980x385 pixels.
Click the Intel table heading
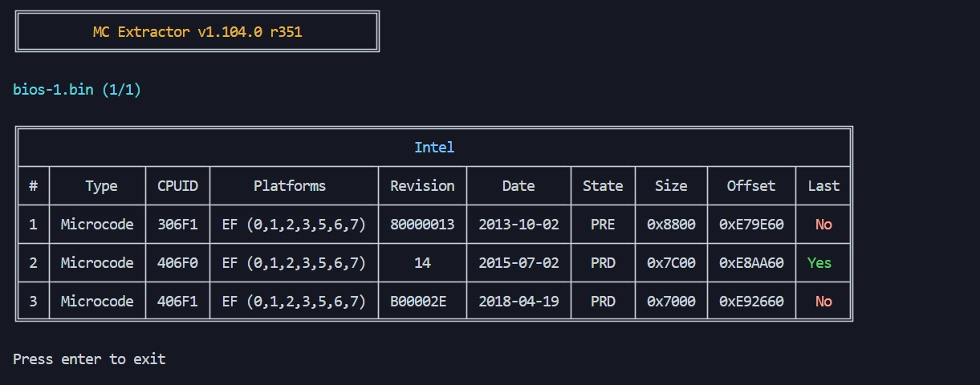pyautogui.click(x=434, y=147)
